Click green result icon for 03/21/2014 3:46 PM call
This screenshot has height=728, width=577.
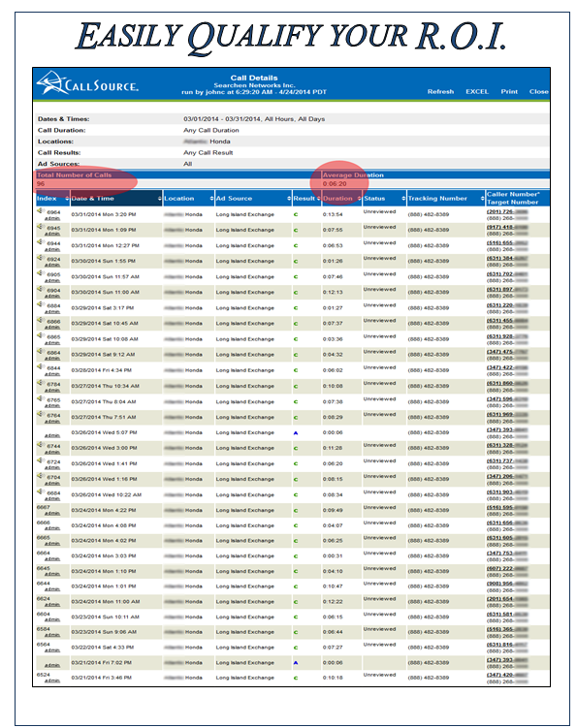(x=296, y=678)
